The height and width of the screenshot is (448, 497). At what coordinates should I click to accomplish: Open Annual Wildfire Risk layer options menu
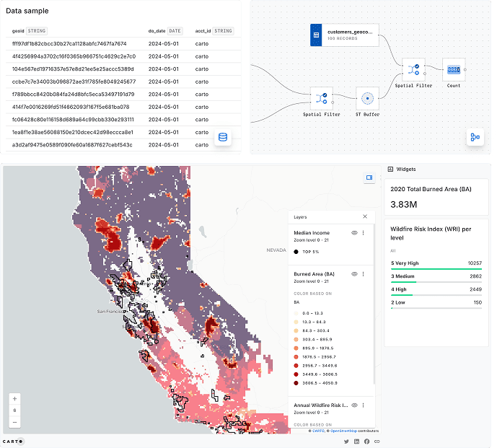tap(364, 405)
